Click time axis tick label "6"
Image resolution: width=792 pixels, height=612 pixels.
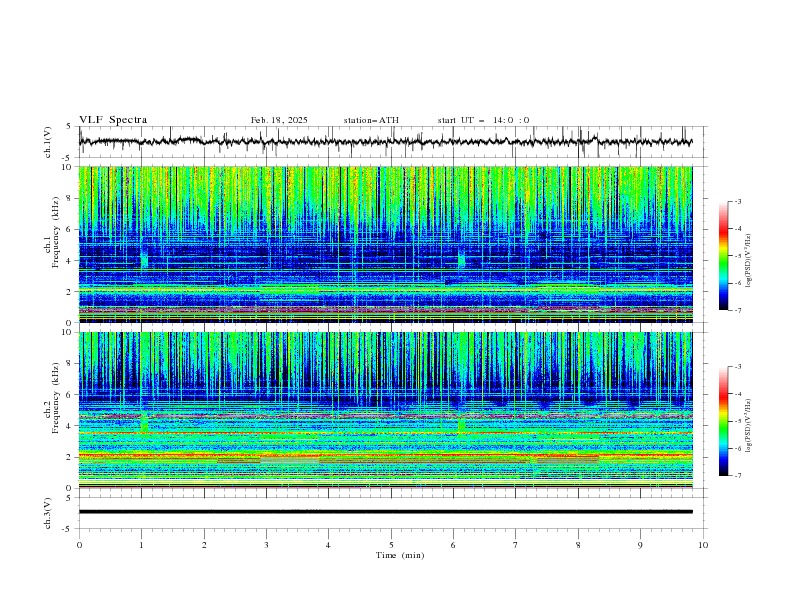coord(453,545)
